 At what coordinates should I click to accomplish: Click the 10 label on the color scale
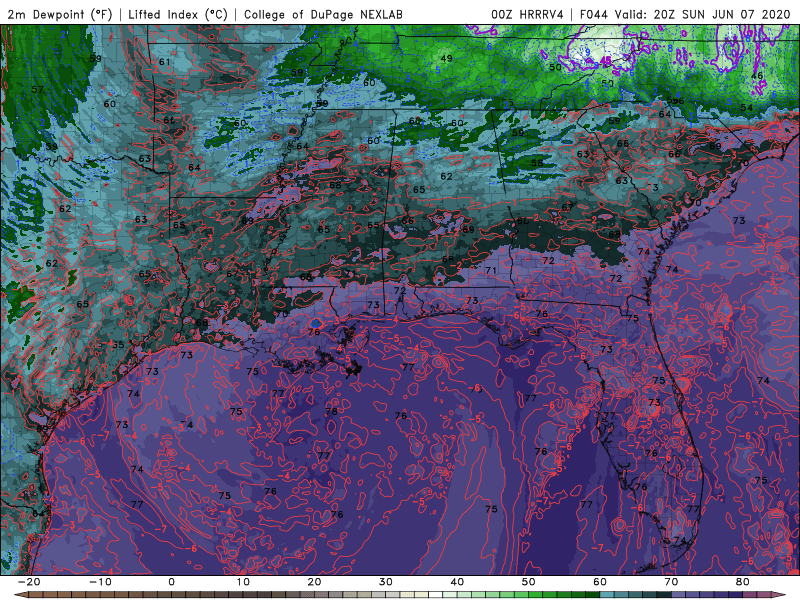tap(243, 582)
